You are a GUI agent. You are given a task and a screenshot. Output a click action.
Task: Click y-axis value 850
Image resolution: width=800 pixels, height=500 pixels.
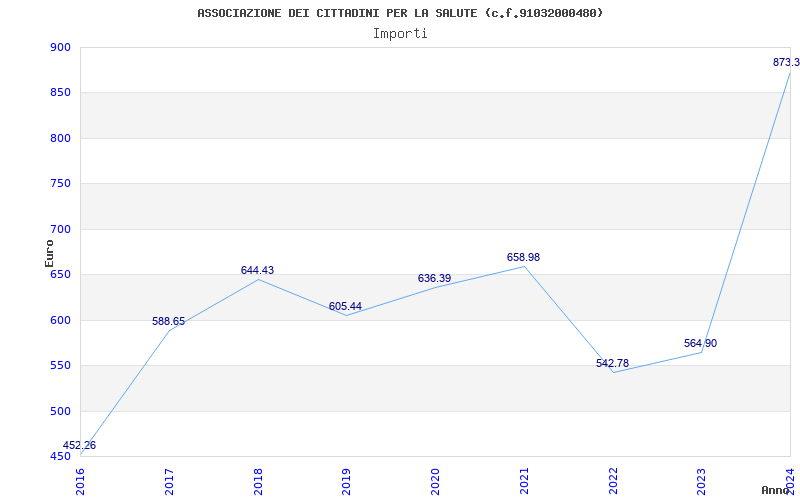tap(60, 93)
